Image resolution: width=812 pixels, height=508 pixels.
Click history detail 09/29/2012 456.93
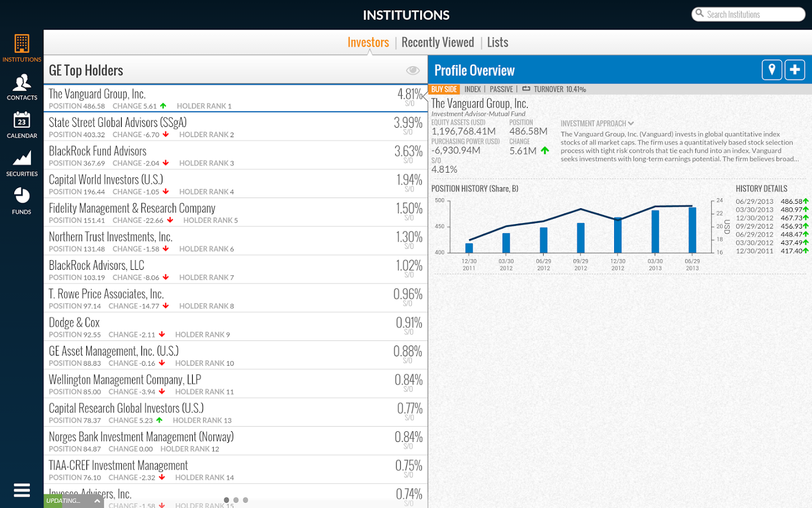[x=772, y=226]
